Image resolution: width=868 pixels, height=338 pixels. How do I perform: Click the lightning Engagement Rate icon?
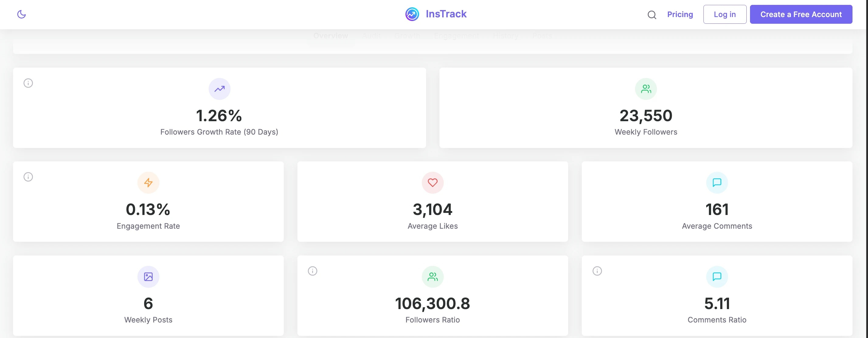click(x=148, y=182)
